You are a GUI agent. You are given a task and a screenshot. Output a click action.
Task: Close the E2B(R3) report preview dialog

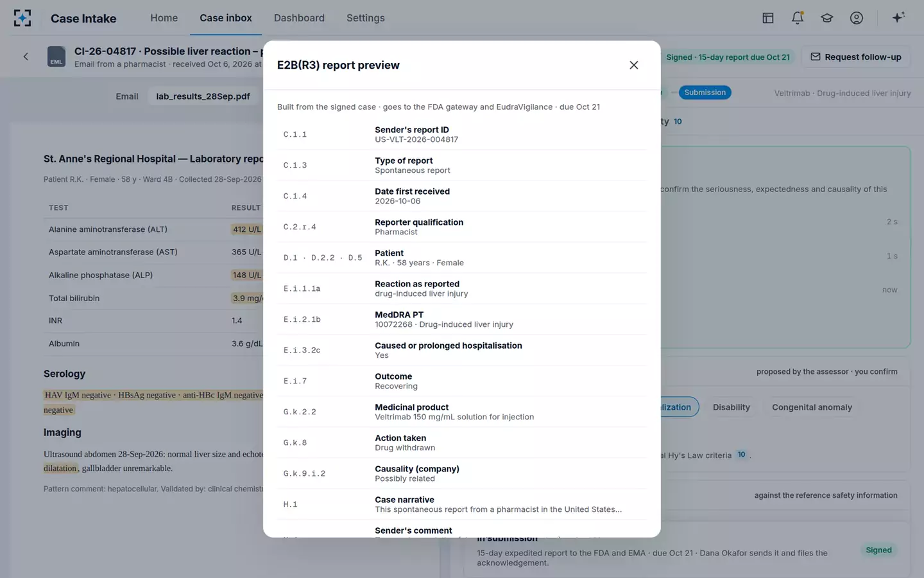pos(633,65)
